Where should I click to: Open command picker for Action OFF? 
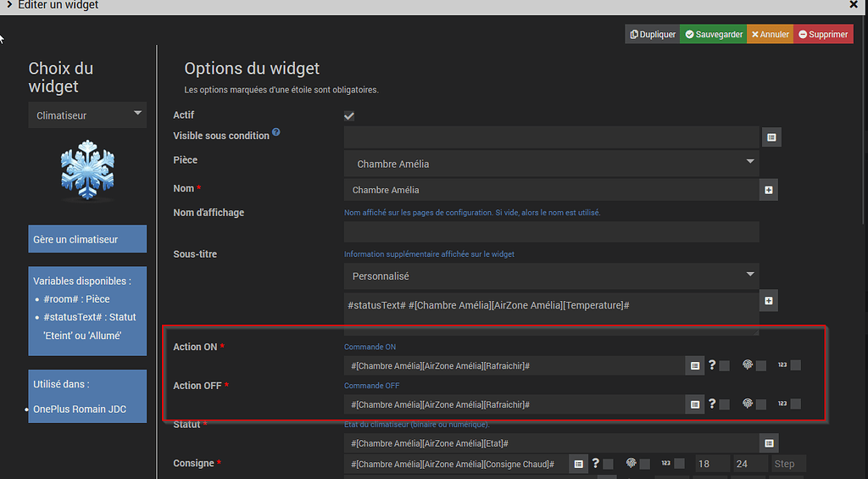click(x=695, y=404)
